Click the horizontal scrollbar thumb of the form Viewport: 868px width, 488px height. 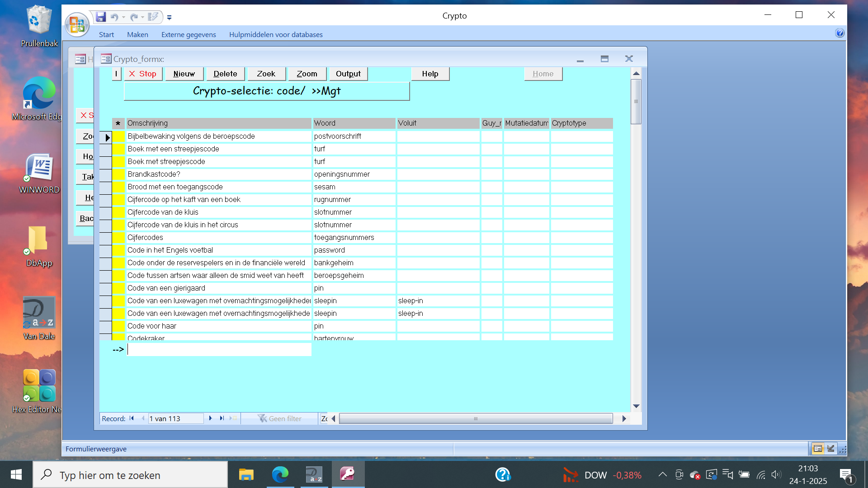[476, 419]
